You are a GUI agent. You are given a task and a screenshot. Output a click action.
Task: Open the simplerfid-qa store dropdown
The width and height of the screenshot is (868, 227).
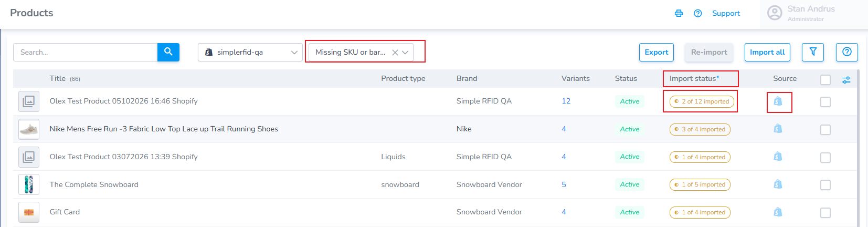[x=250, y=52]
